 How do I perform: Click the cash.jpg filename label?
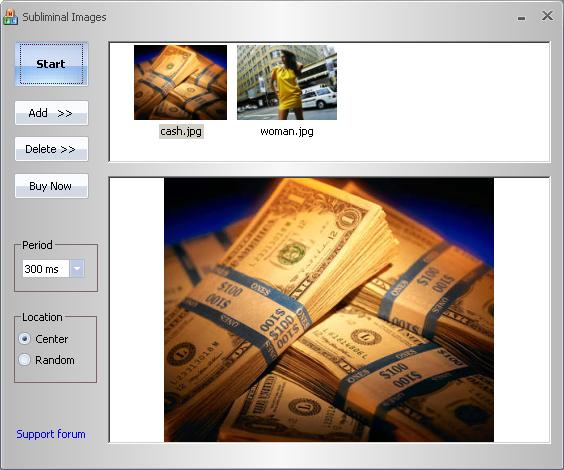(181, 132)
